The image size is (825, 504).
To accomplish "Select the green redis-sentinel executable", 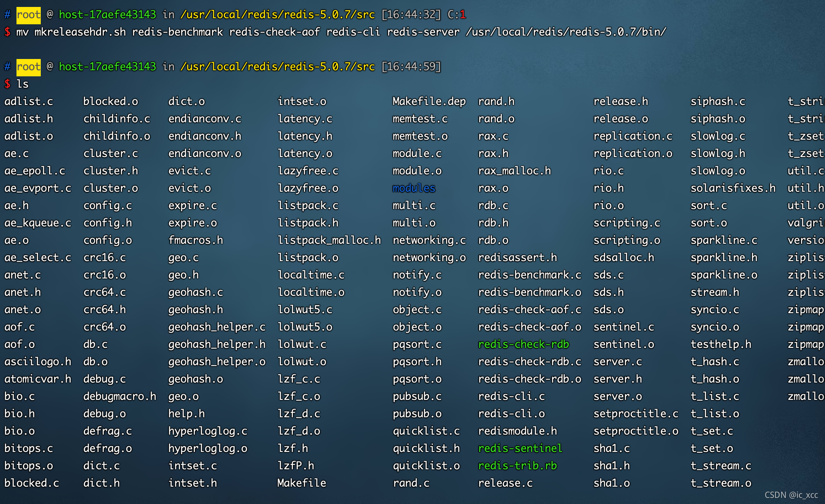I will (520, 448).
